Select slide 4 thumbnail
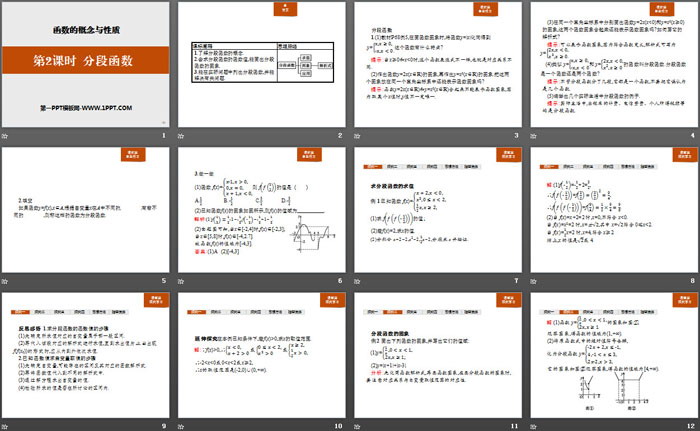 point(614,64)
